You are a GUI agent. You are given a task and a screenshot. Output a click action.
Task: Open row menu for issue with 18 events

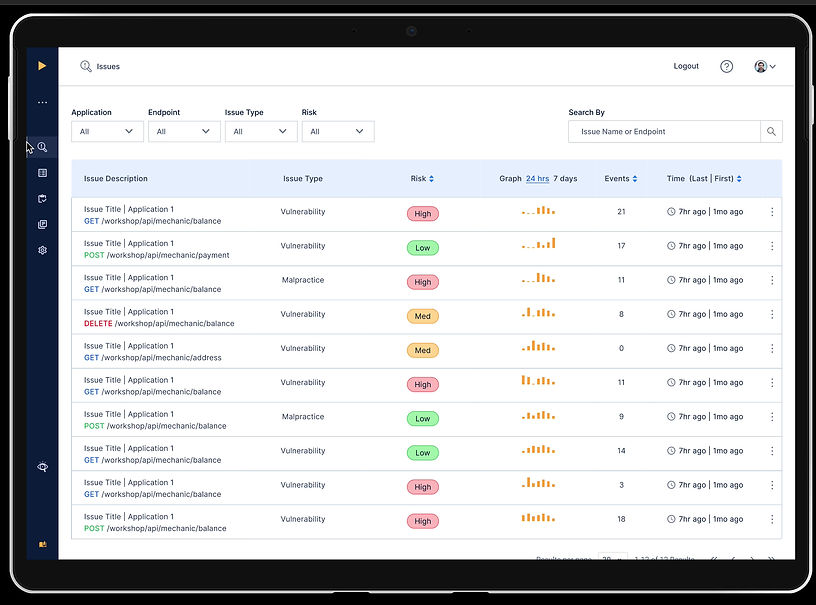[772, 519]
